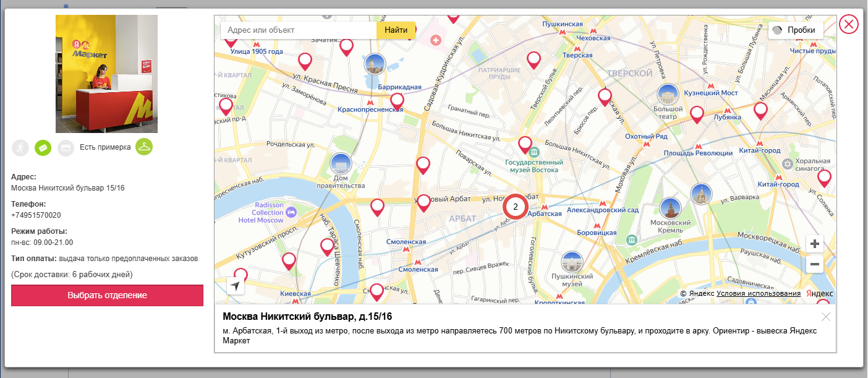Focus the Адрес или объект search field
The image size is (868, 378).
299,30
